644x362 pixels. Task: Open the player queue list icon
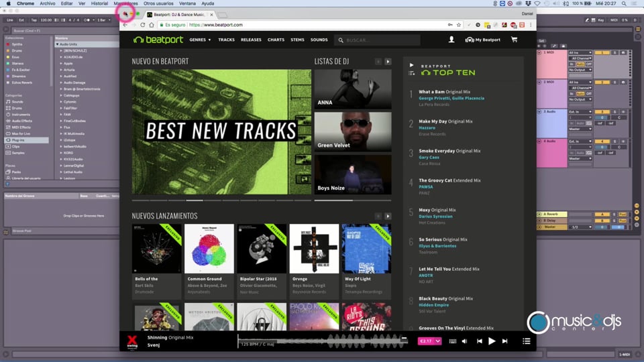tap(526, 341)
